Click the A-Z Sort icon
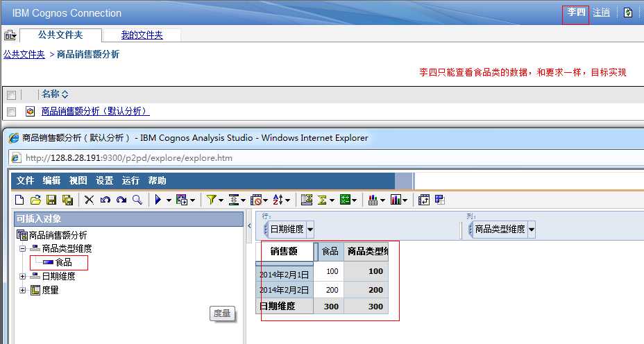Screen dimensions: 644x344 [x=278, y=200]
